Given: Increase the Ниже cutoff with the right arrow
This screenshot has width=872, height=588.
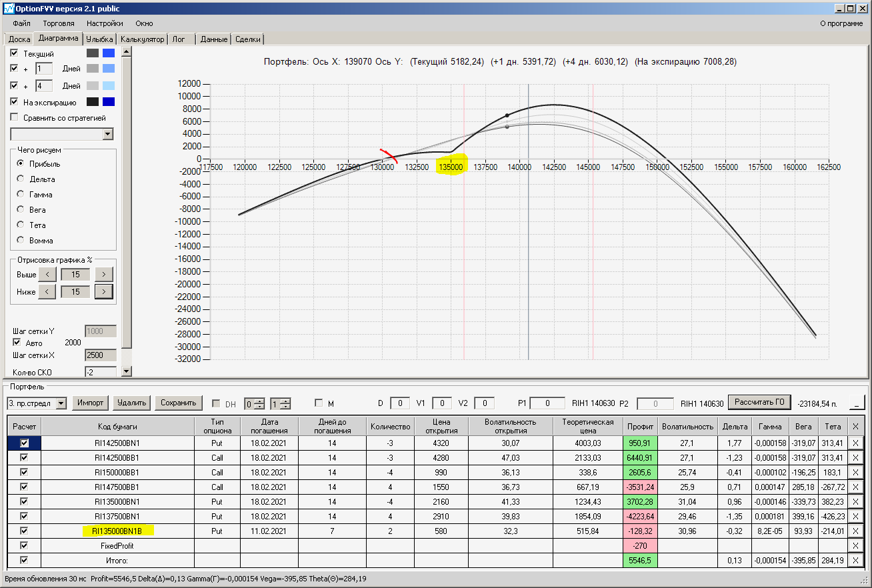Looking at the screenshot, I should [x=103, y=291].
